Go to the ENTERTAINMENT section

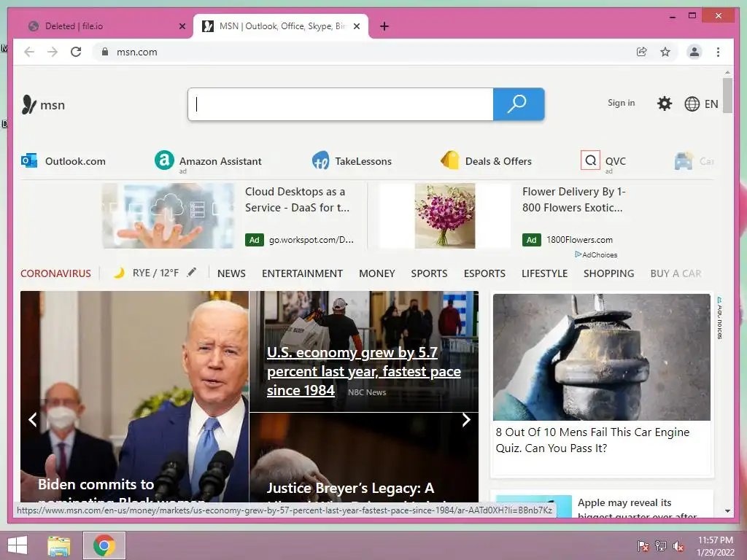[x=302, y=273]
